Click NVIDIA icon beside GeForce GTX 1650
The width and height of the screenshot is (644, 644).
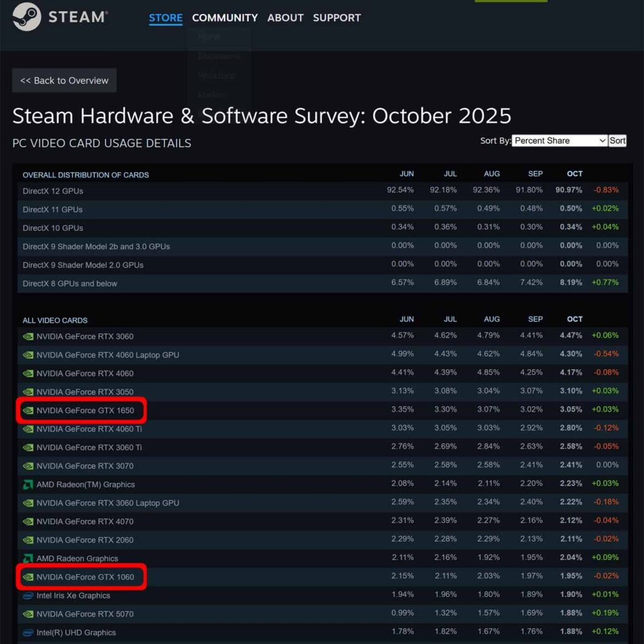[x=28, y=411]
